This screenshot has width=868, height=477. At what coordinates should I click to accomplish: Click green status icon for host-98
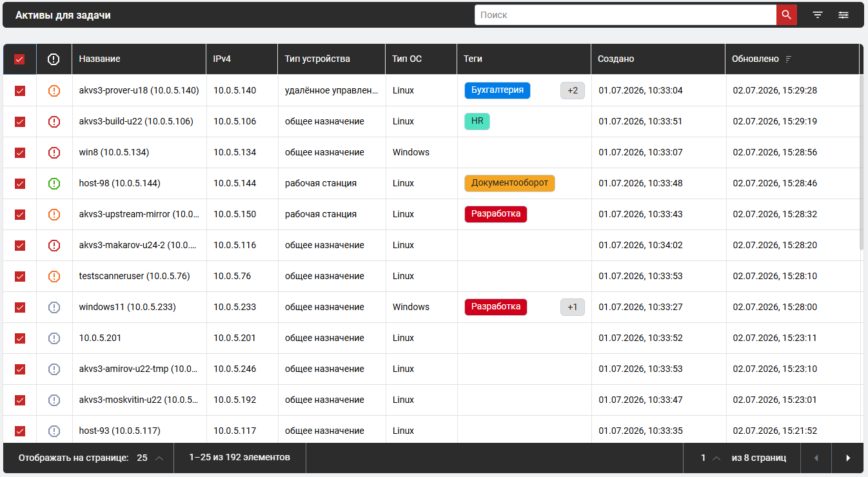(x=54, y=183)
